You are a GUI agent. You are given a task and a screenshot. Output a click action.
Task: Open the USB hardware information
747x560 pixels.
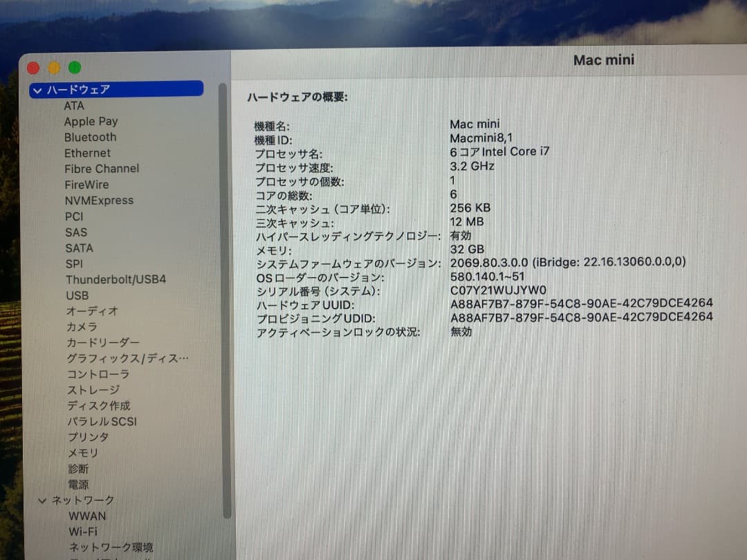pos(77,295)
